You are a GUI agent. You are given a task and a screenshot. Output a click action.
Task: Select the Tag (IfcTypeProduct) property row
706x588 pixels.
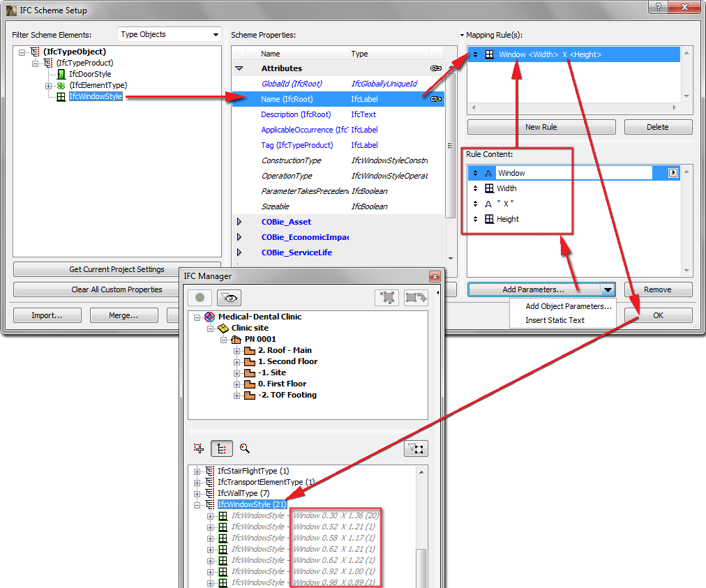click(338, 145)
